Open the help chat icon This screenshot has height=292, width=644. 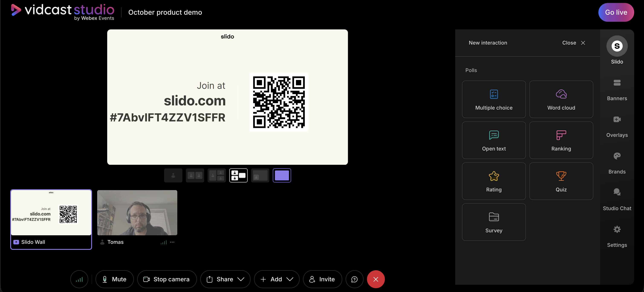click(354, 279)
